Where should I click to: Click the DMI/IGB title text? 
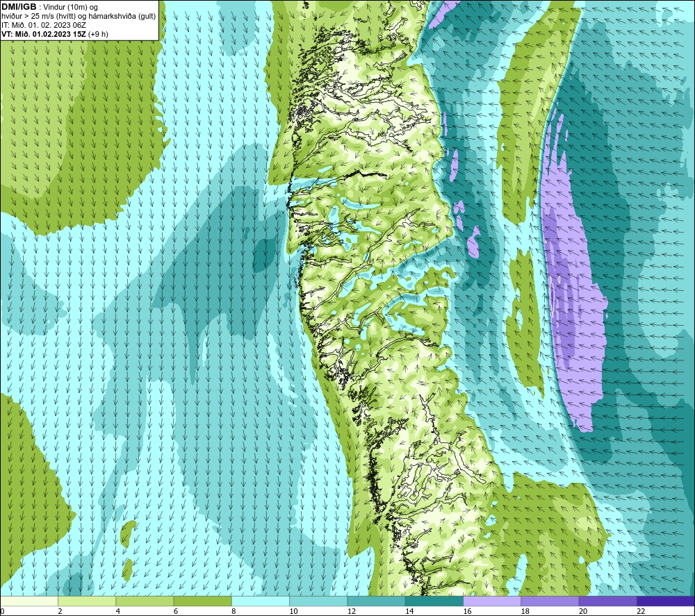(19, 7)
